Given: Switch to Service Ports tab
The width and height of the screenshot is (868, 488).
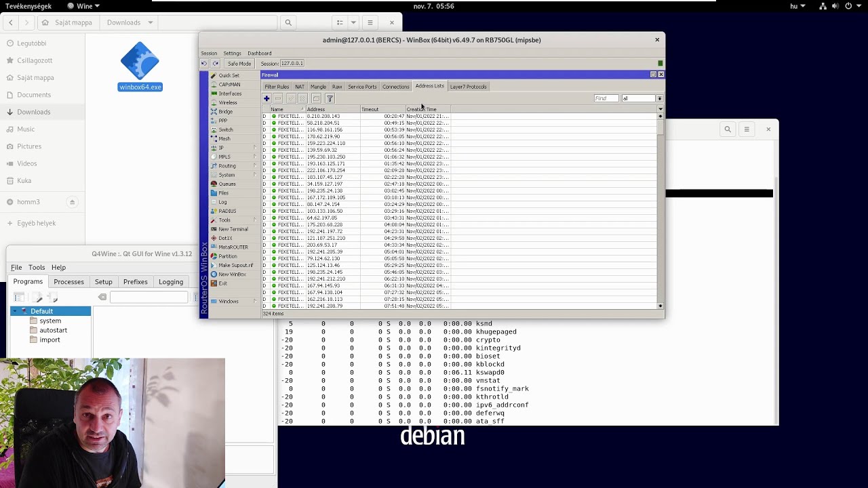Looking at the screenshot, I should coord(362,87).
